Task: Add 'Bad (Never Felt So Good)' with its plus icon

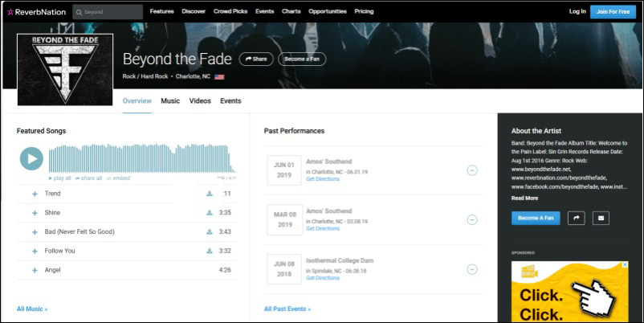Action: (x=35, y=232)
